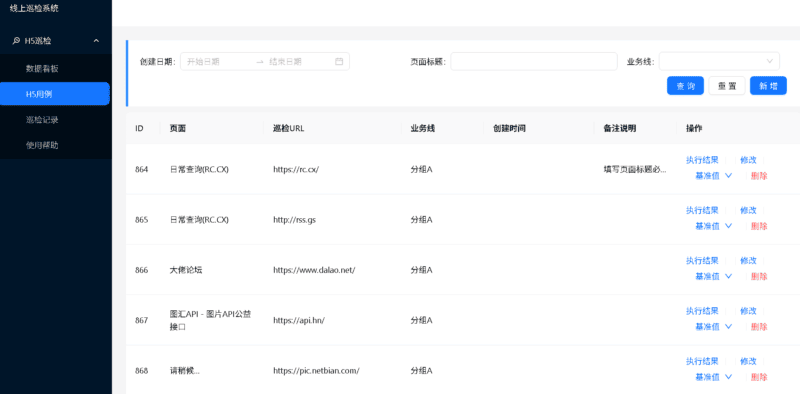Click 线上巡检系统 title in sidebar
Screen dimensions: 800x394
[34, 9]
